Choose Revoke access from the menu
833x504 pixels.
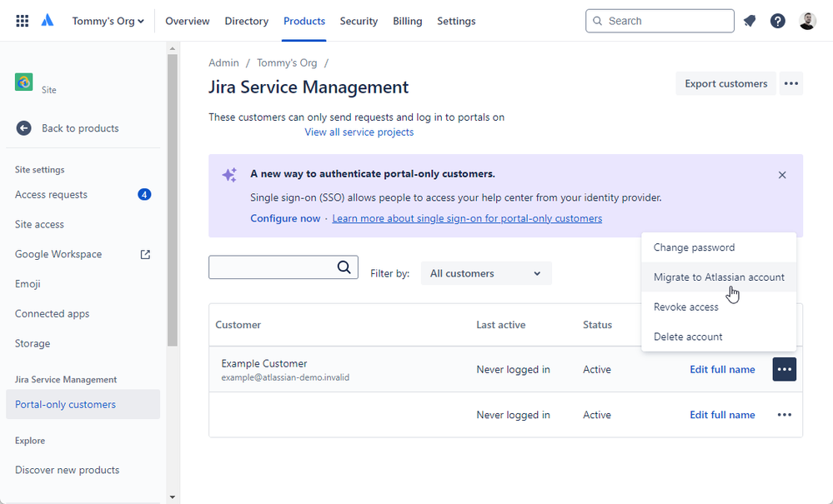click(685, 307)
